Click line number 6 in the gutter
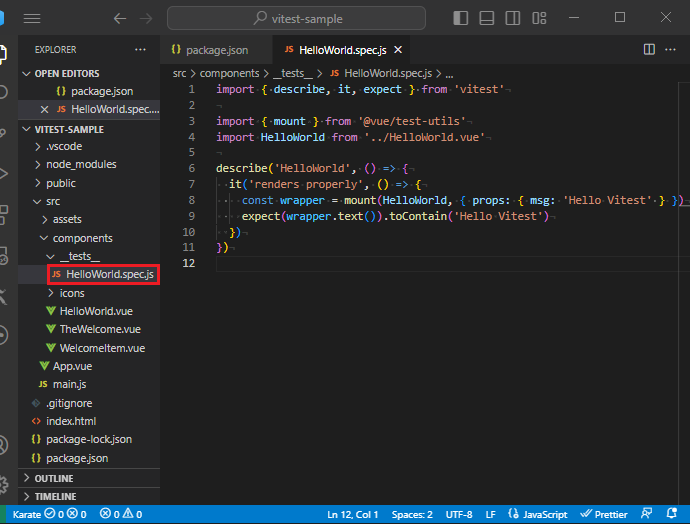 tap(191, 168)
